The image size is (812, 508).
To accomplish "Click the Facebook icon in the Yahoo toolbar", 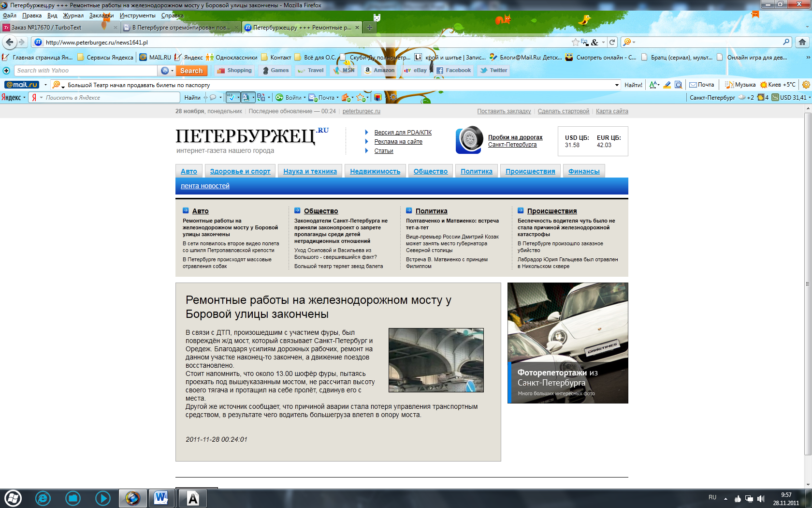I will [x=439, y=70].
